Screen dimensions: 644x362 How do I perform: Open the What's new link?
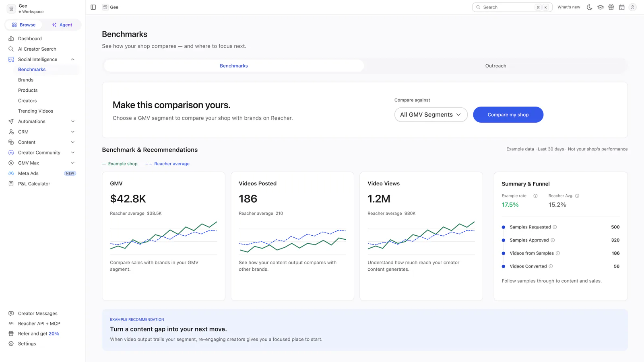[569, 7]
